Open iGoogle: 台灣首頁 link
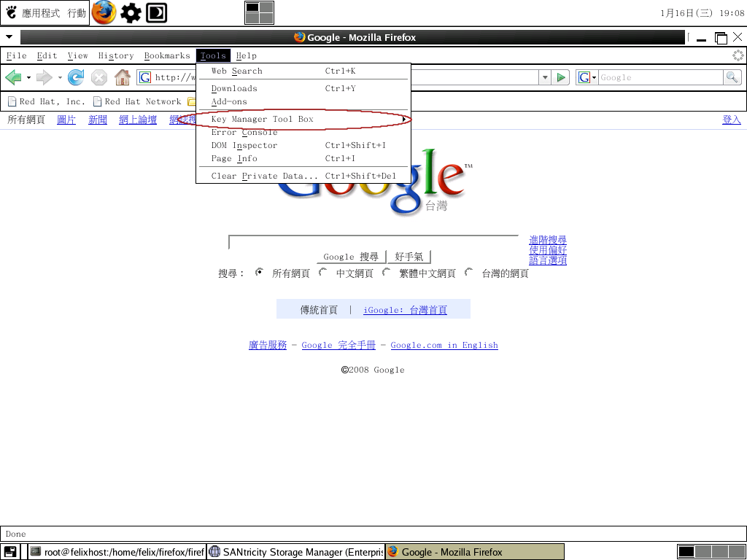747x560 pixels. [405, 310]
